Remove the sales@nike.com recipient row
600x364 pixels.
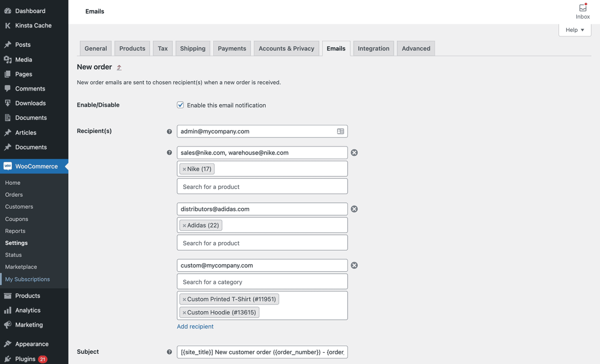tap(354, 153)
